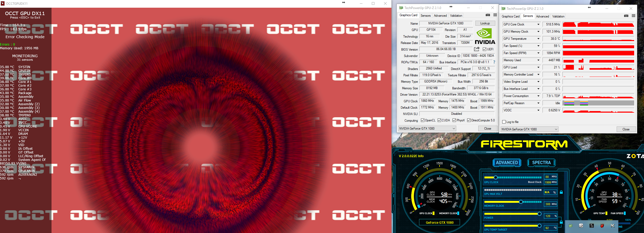The width and height of the screenshot is (644, 233).
Task: Toggle the UEFI checkbox
Action: click(x=484, y=49)
